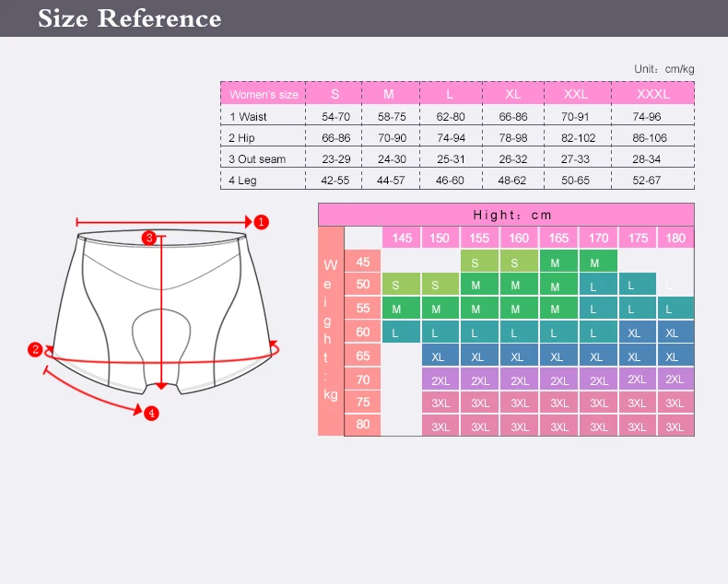728x584 pixels.
Task: Click the S cell at 50 kg, 145 cm
Action: click(x=401, y=284)
